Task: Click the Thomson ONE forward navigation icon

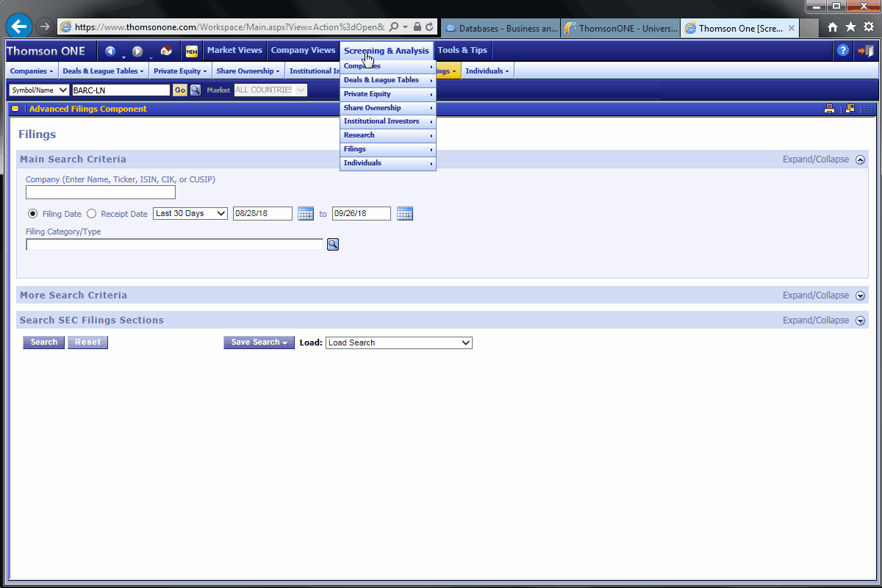Action: pos(137,51)
